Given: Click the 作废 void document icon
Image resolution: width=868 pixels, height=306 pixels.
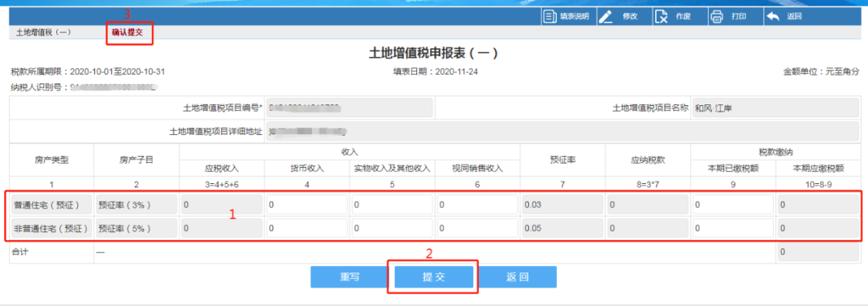Looking at the screenshot, I should pos(661,17).
